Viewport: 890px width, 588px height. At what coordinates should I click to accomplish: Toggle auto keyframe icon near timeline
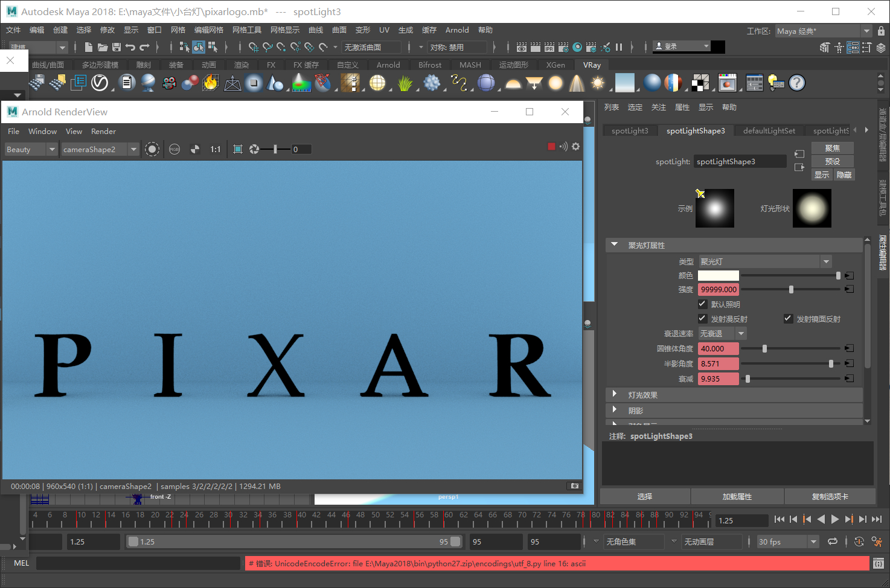coord(859,542)
